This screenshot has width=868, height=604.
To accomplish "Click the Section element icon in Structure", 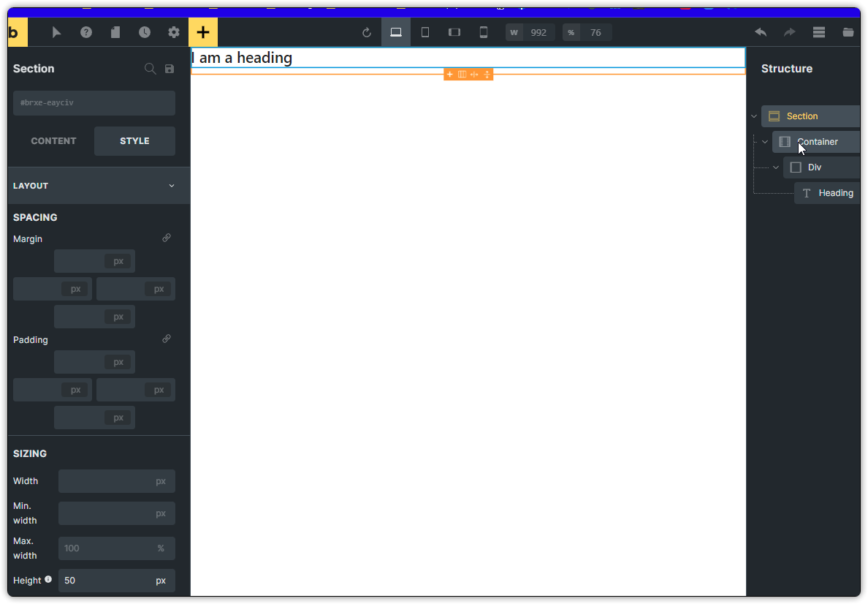I will click(x=774, y=116).
